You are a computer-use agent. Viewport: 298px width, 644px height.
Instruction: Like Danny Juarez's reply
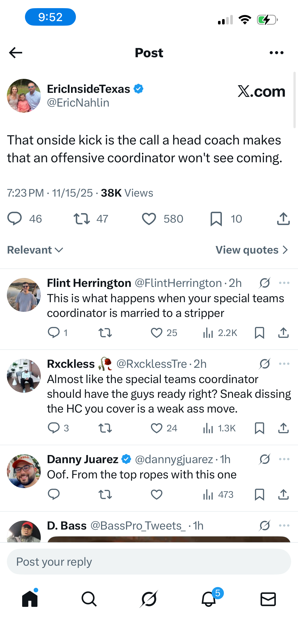point(157,494)
